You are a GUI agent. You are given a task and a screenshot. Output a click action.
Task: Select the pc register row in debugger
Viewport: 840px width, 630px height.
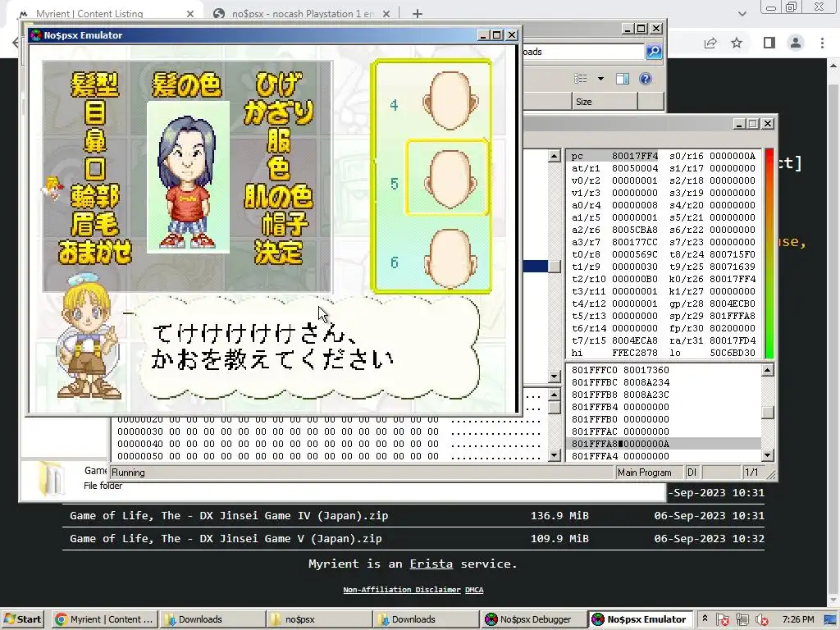click(x=614, y=156)
